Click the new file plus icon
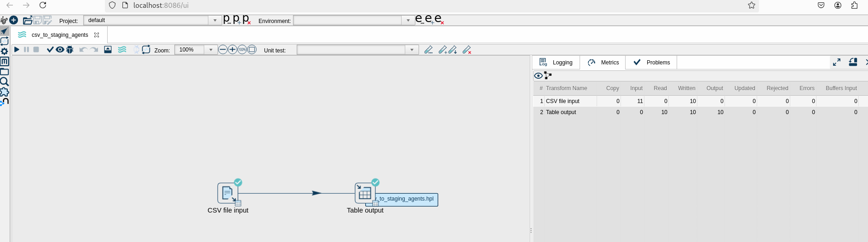868x242 pixels. tap(14, 20)
